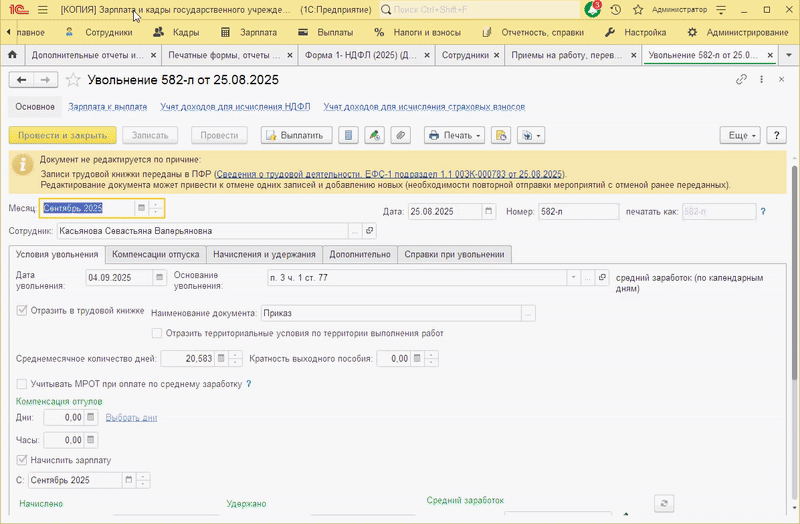Screen dimensions: 800x524
Task: Open history clock icon in title bar
Action: click(616, 10)
